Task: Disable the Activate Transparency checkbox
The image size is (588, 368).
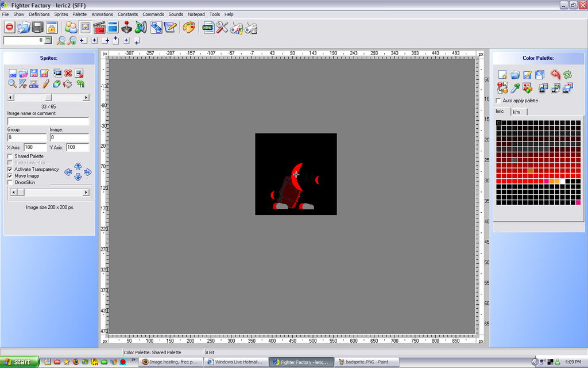Action: (10, 170)
